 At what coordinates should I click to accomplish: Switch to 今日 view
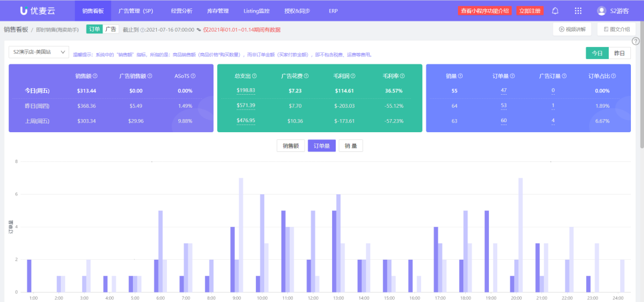tap(597, 53)
